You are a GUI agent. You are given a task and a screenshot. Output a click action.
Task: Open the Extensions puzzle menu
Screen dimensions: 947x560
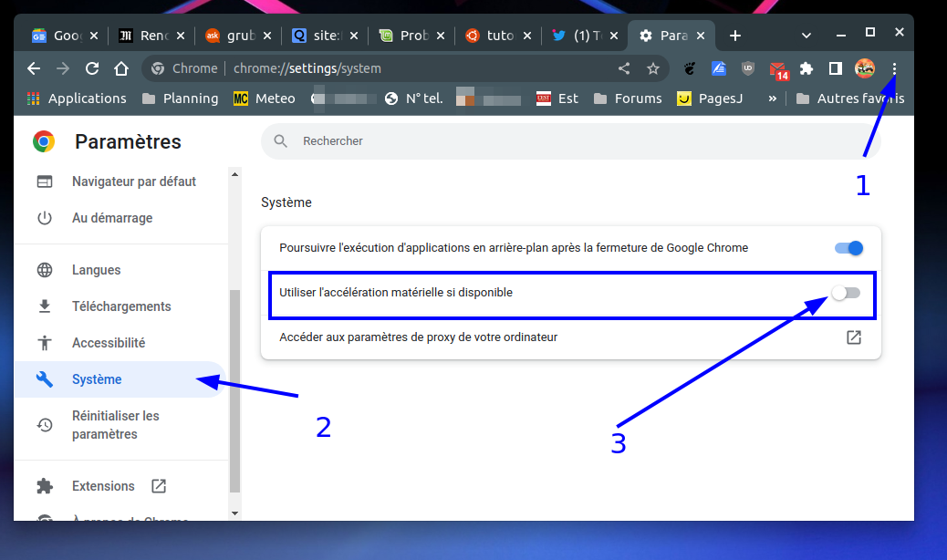(x=807, y=68)
